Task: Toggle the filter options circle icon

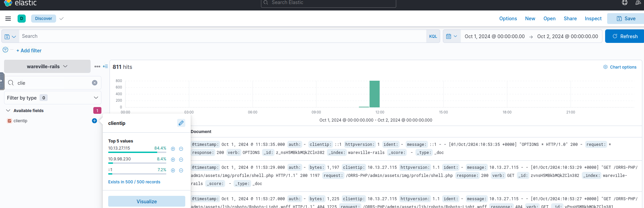Action: point(5,50)
